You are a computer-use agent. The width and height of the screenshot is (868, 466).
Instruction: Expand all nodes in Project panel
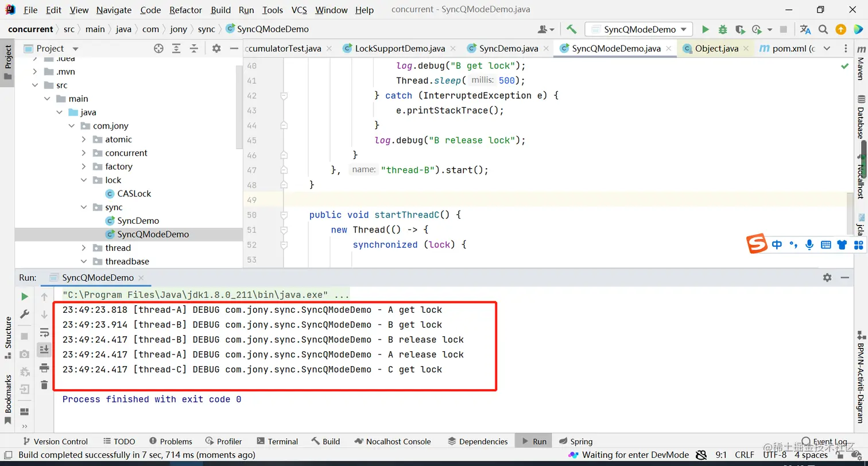[x=176, y=49]
